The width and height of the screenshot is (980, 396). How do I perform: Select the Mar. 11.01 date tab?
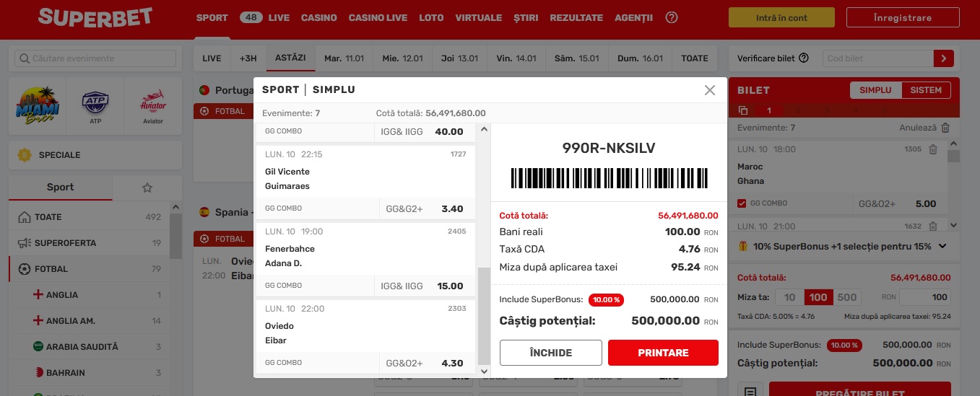[x=344, y=58]
